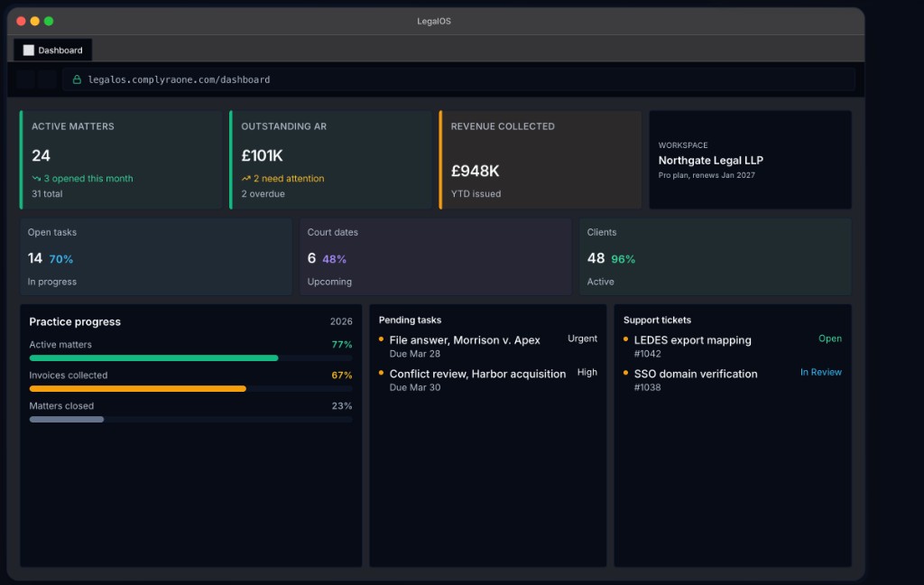Click the trend arrow beside '2 need attention'

click(x=245, y=178)
